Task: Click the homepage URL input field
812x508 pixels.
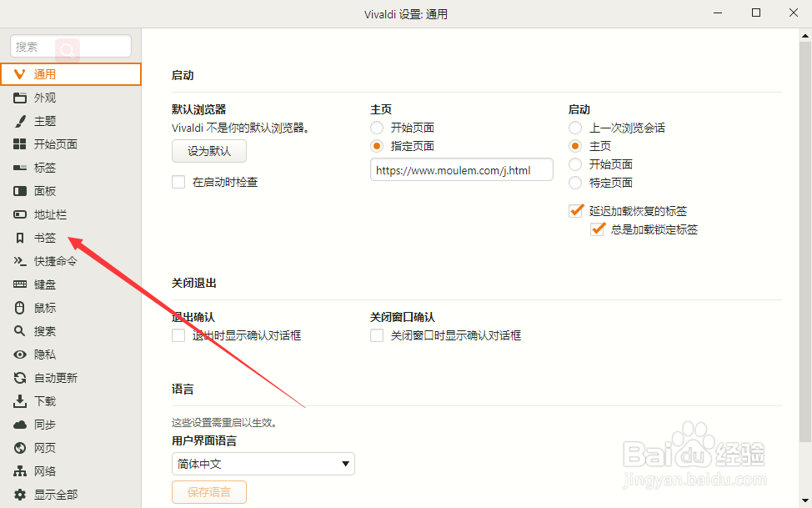Action: [x=461, y=170]
